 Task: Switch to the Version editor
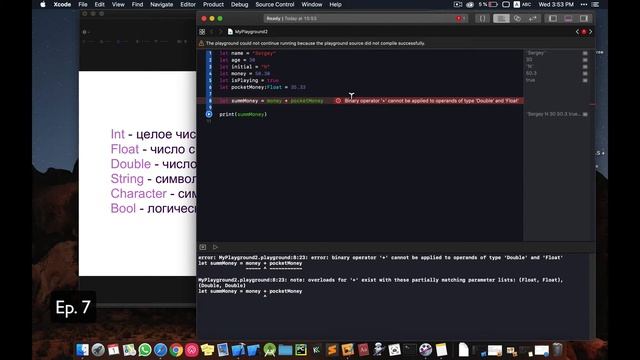pyautogui.click(x=533, y=18)
